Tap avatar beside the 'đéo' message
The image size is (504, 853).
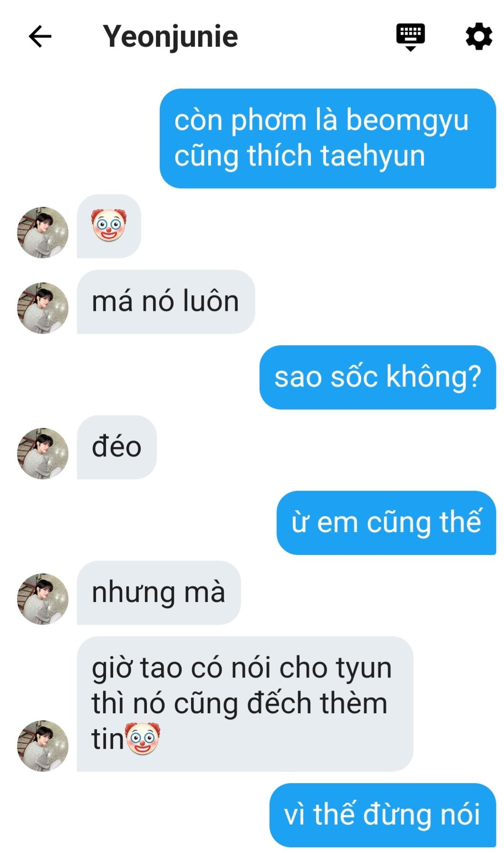click(43, 454)
